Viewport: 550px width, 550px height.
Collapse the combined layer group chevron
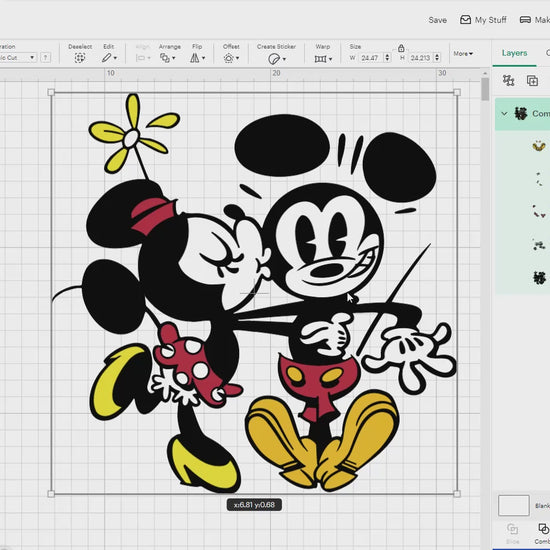pos(504,113)
